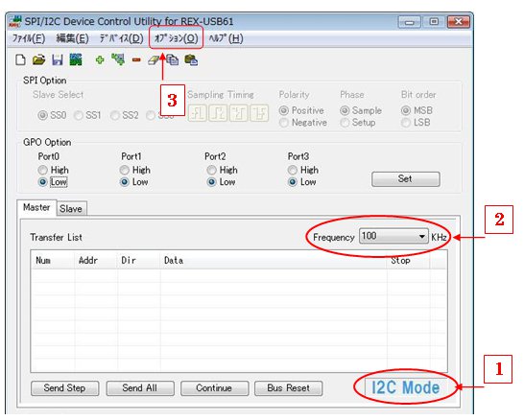524x420 pixels.
Task: Open the オプション(O) menu
Action: (177, 38)
